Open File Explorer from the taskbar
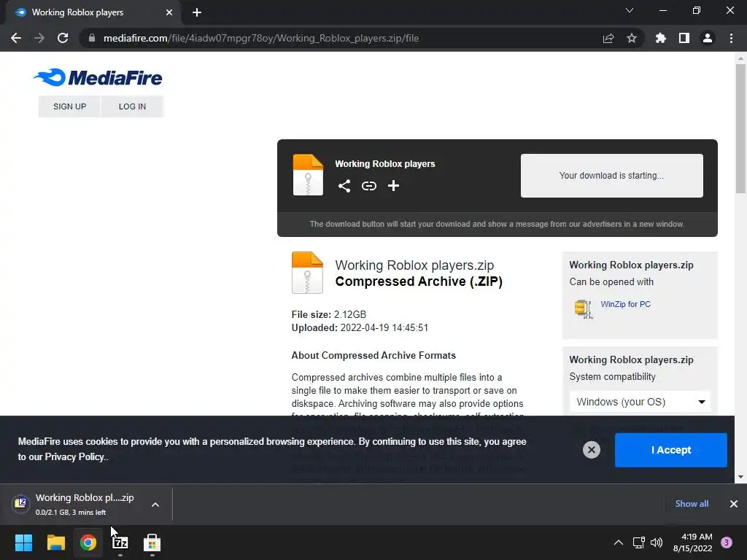The height and width of the screenshot is (560, 747). click(x=55, y=542)
